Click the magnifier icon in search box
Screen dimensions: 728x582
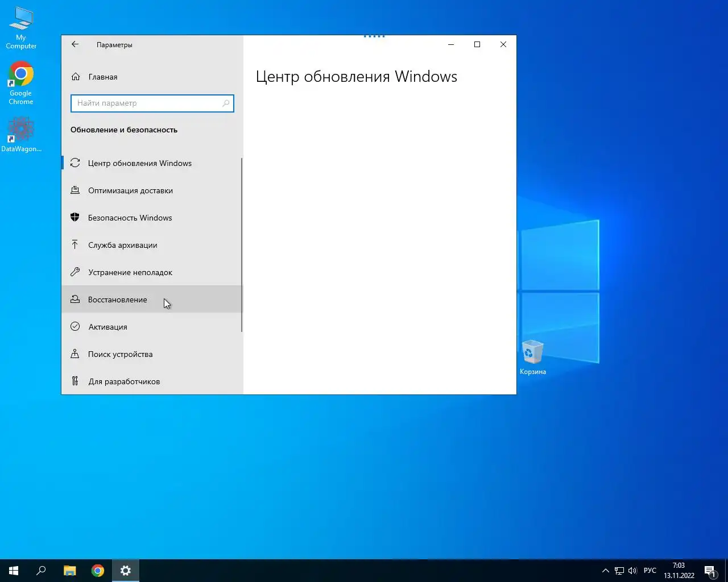point(226,103)
